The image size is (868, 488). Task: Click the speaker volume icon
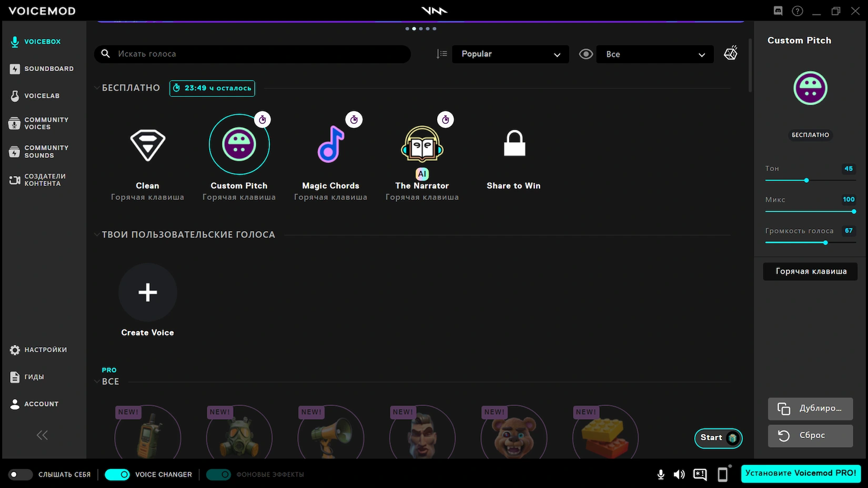[679, 474]
